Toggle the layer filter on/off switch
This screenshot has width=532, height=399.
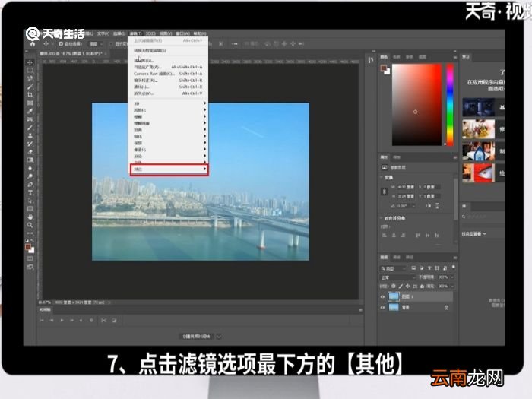coord(453,268)
